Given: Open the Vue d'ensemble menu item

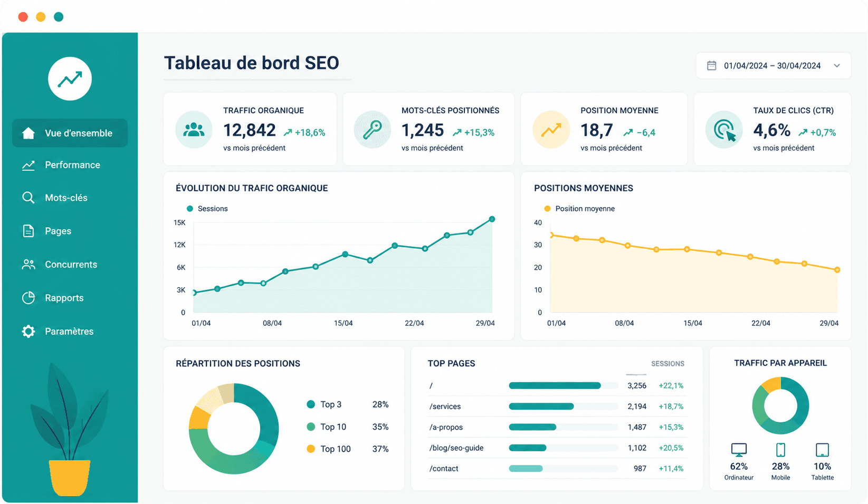Looking at the screenshot, I should [70, 133].
